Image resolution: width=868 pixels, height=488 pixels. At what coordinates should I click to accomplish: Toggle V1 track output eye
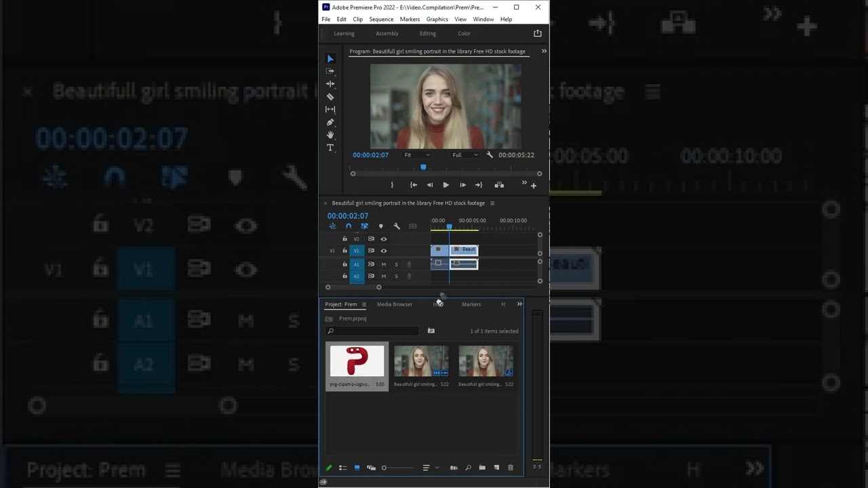(384, 251)
